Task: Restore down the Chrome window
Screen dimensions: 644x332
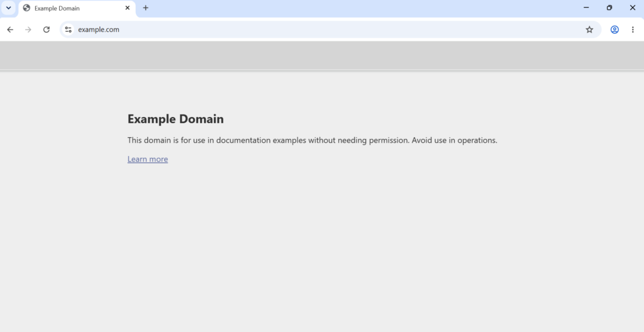Action: coord(609,8)
